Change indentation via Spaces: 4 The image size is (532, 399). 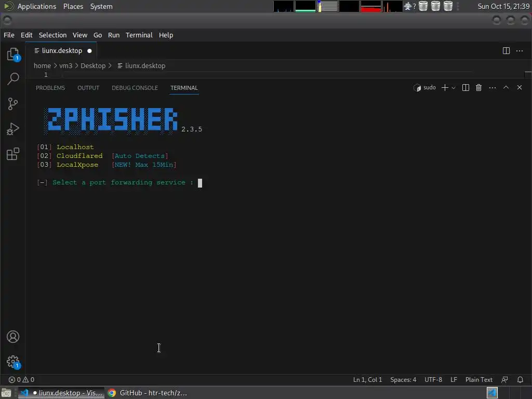403,380
